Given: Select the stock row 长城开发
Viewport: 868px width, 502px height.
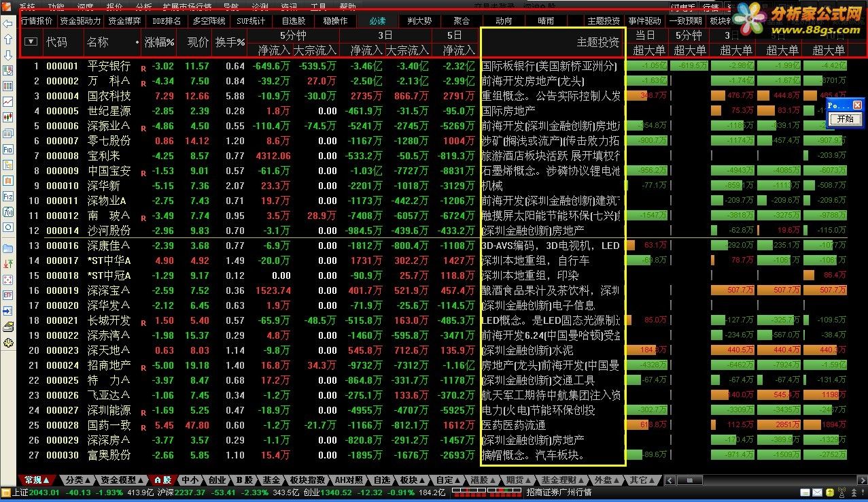Looking at the screenshot, I should 433,320.
